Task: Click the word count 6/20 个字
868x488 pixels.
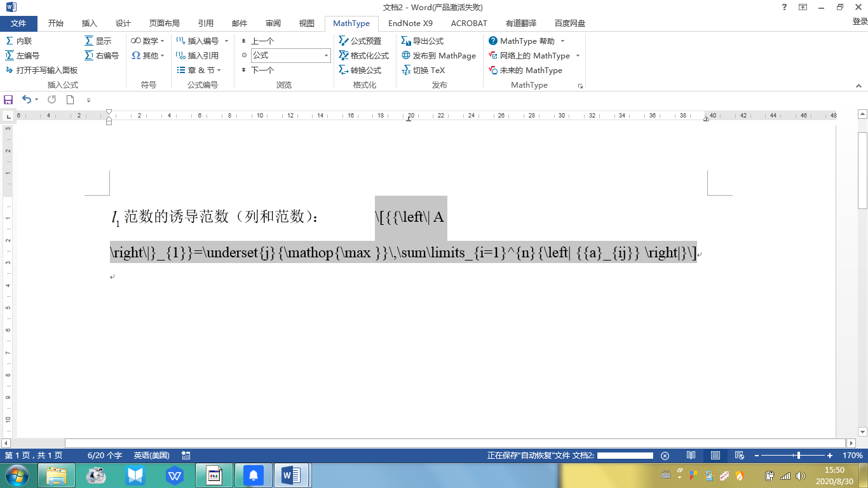Action: [105, 456]
